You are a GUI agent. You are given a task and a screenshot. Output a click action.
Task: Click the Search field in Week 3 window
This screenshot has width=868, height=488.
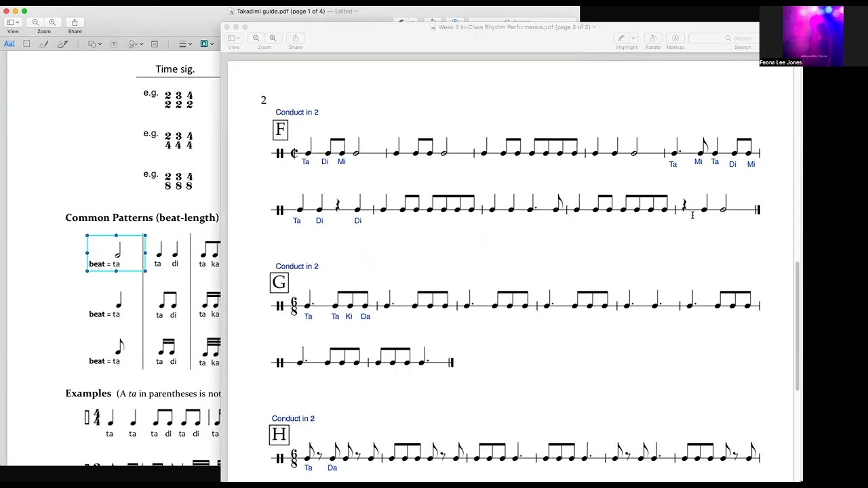(724, 39)
